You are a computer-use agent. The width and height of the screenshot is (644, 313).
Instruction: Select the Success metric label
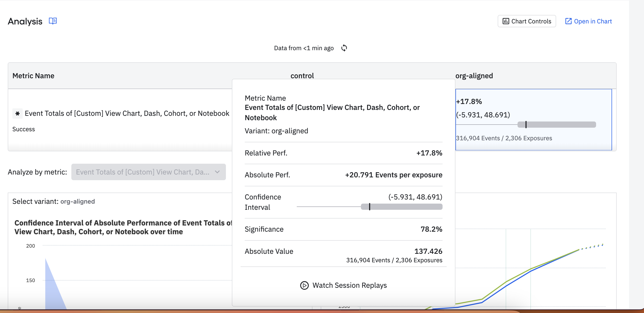click(24, 129)
